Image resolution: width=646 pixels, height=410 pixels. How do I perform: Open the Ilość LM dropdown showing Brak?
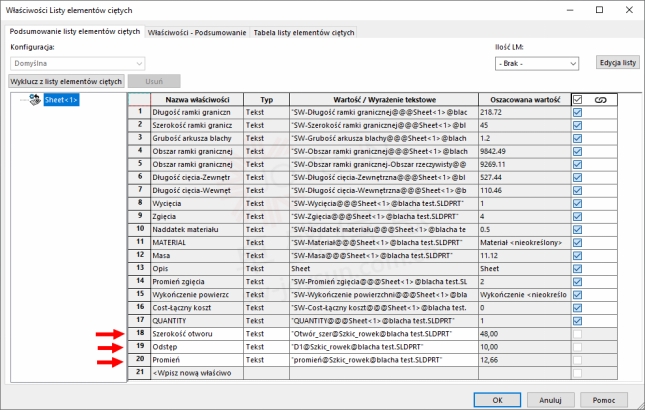(x=537, y=63)
